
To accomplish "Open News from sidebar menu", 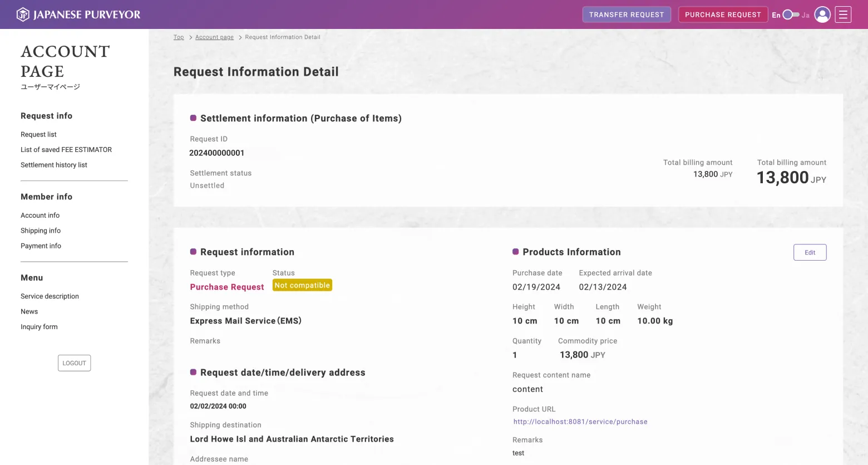I will point(29,312).
